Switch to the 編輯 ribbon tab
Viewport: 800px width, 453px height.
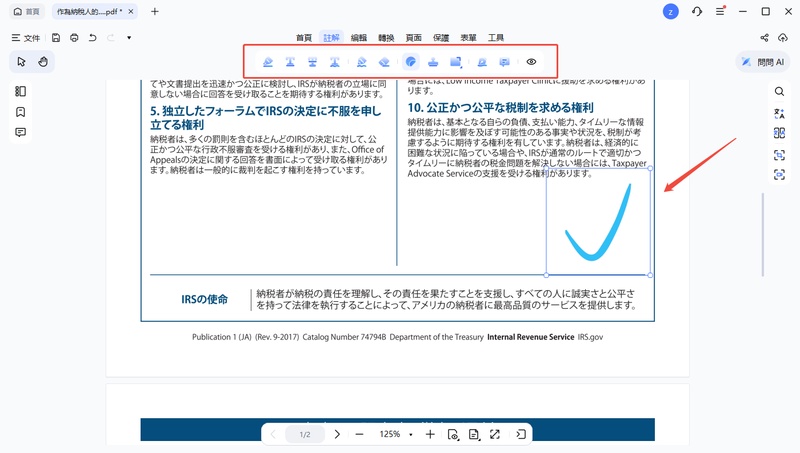pyautogui.click(x=359, y=38)
